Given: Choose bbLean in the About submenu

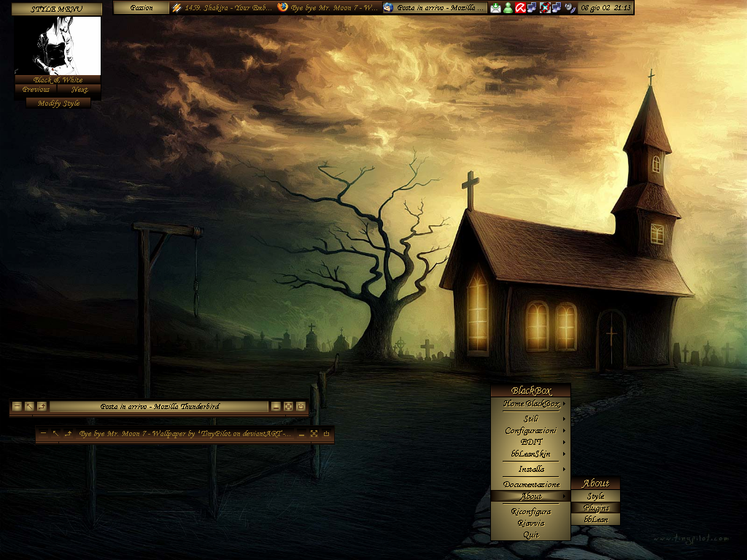Looking at the screenshot, I should coord(595,519).
